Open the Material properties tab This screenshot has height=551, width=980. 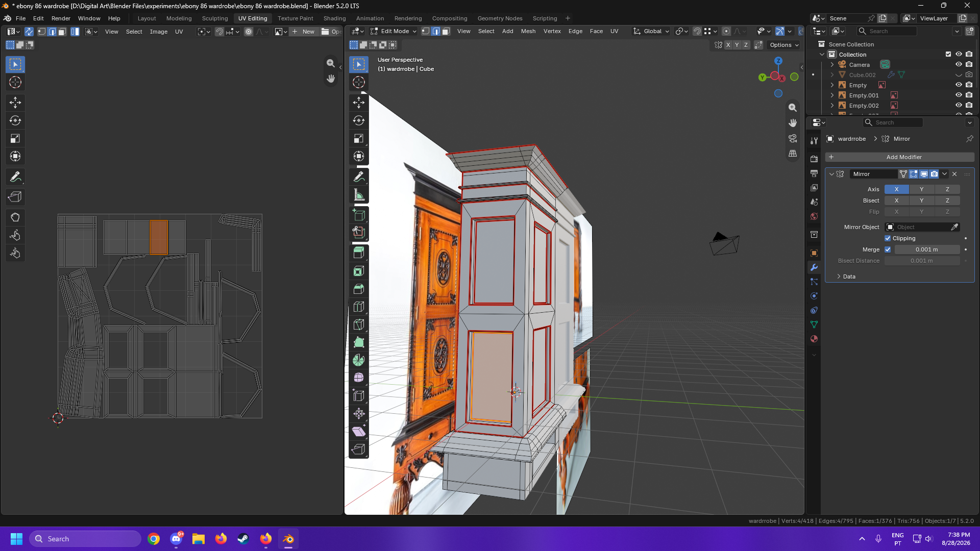pyautogui.click(x=814, y=339)
